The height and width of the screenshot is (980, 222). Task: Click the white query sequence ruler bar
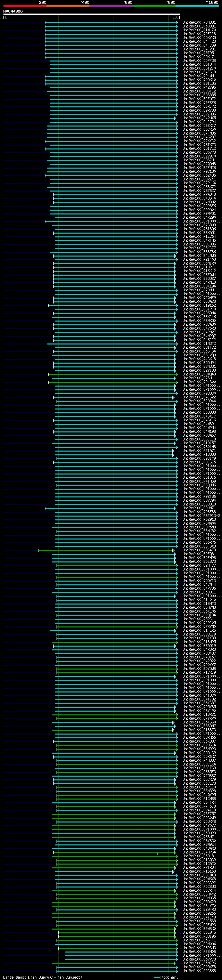[x=92, y=14]
